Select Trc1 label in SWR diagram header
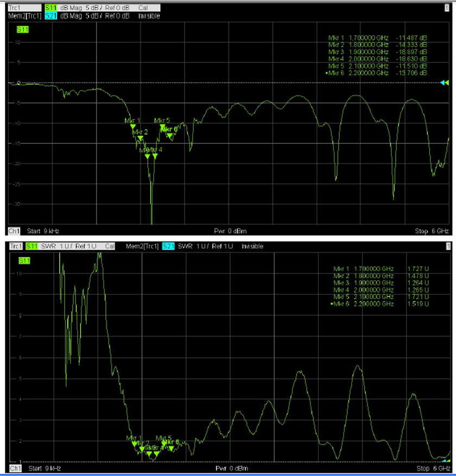456x476 pixels. click(x=16, y=246)
